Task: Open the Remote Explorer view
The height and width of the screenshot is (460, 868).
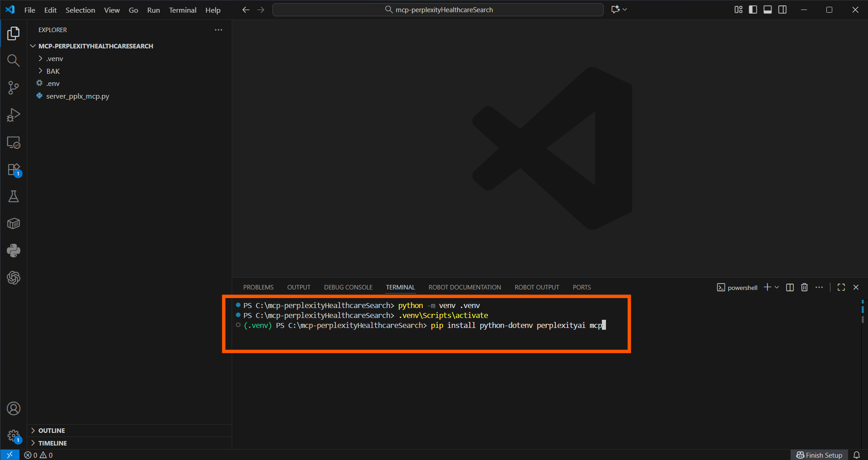Action: (x=14, y=142)
